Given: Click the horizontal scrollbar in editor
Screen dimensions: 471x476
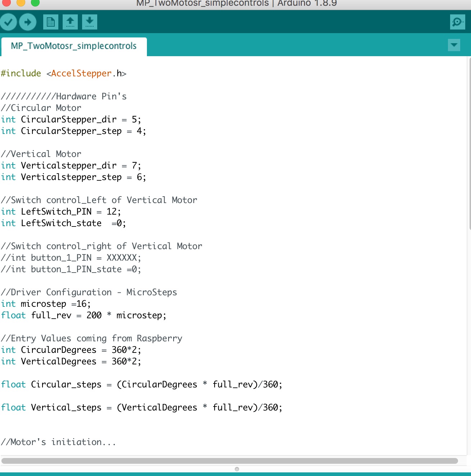Looking at the screenshot, I should (x=229, y=461).
